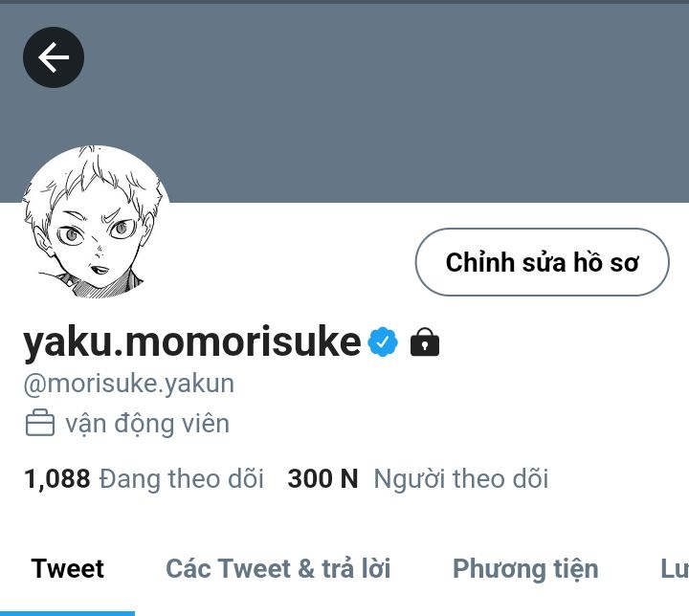Screen dimensions: 689x616
Task: Click the Chỉnh sửa hồ sơ button
Action: [x=543, y=262]
